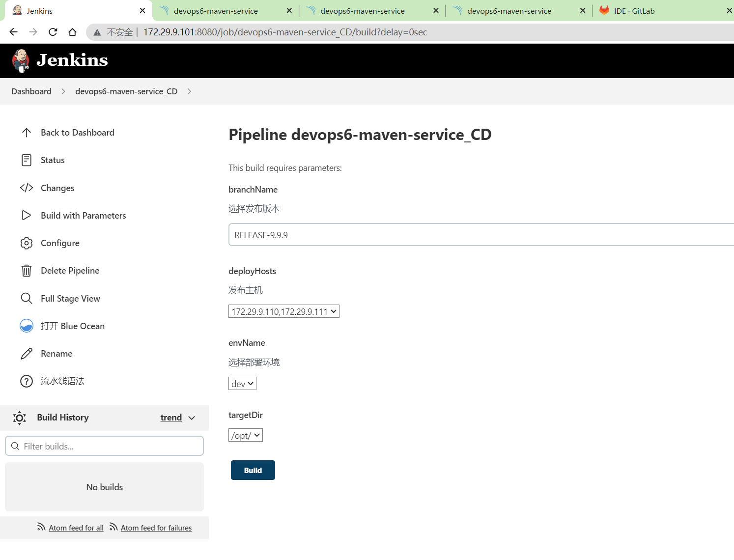Open the envName dev dropdown

[242, 384]
